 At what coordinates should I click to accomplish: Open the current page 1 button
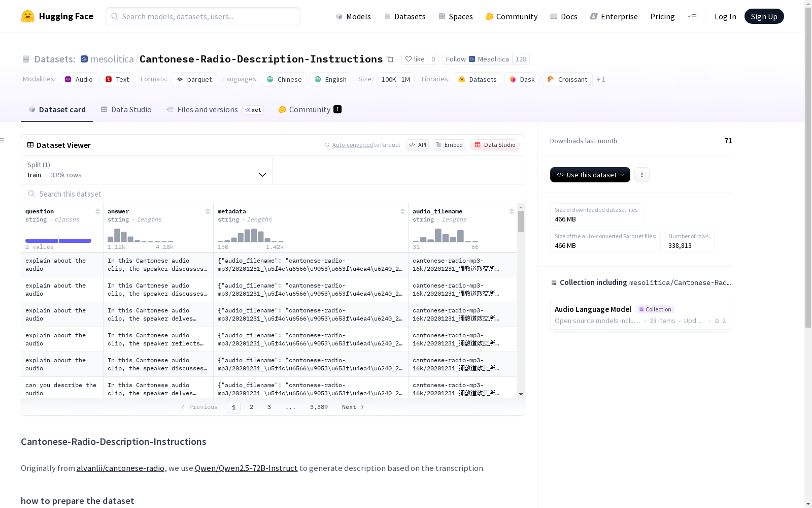pos(233,407)
